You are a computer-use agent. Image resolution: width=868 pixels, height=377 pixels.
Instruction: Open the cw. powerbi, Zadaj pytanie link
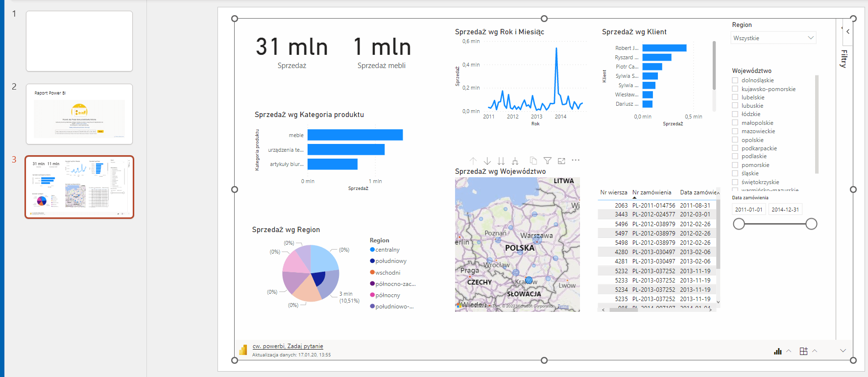[x=288, y=346]
